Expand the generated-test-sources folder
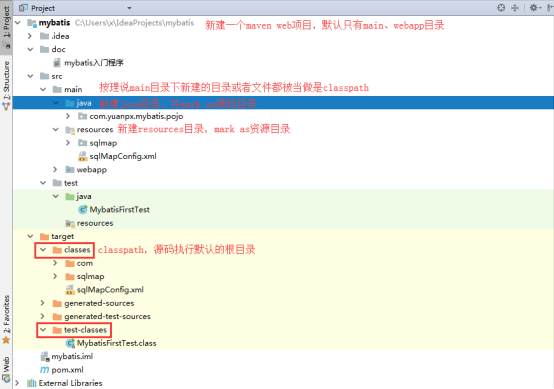Viewport: 554px width, 389px height. [43, 316]
